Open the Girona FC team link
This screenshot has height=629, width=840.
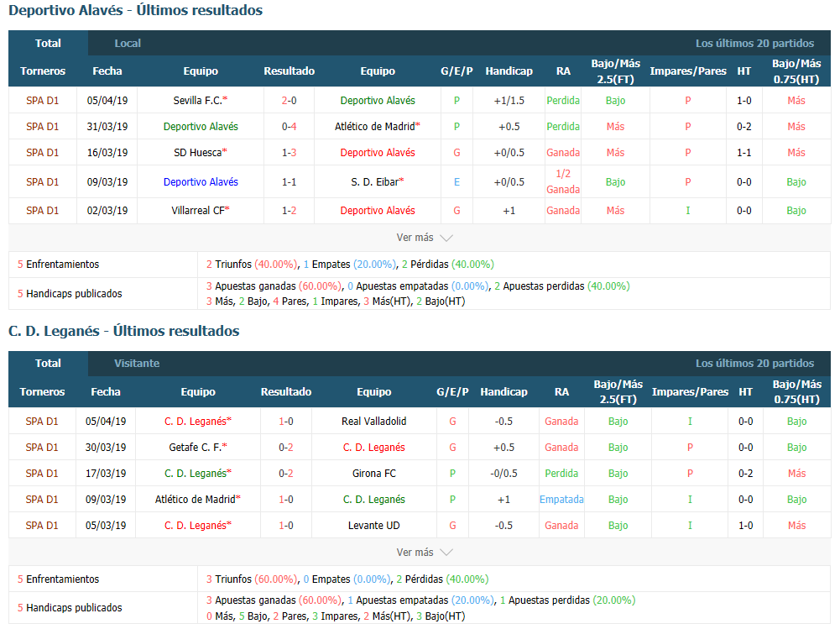click(x=374, y=474)
